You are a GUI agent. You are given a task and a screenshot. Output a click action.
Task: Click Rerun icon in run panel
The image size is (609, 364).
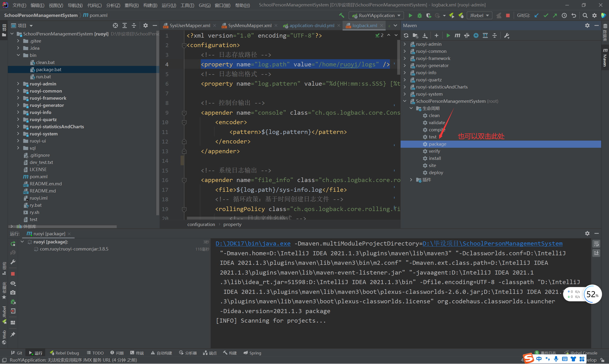[13, 244]
